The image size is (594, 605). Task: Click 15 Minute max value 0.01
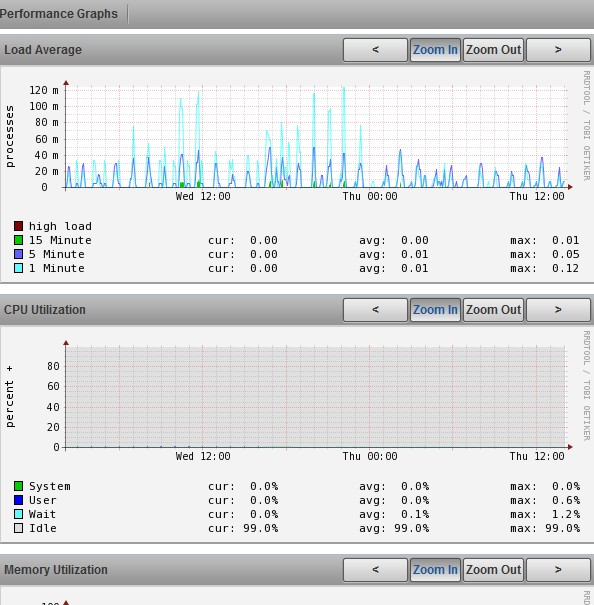(x=565, y=240)
